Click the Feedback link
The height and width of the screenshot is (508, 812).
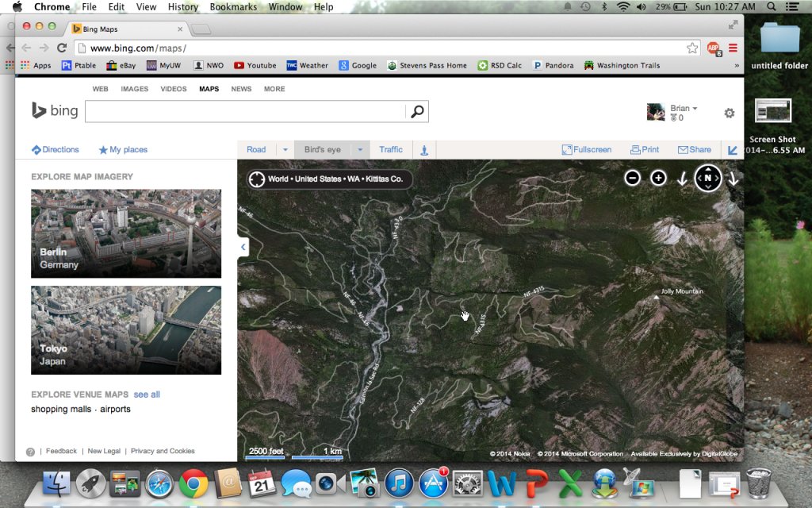click(x=61, y=451)
